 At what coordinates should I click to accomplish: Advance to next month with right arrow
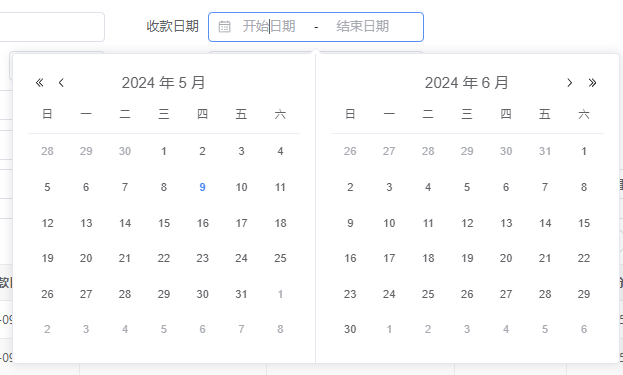pos(569,83)
